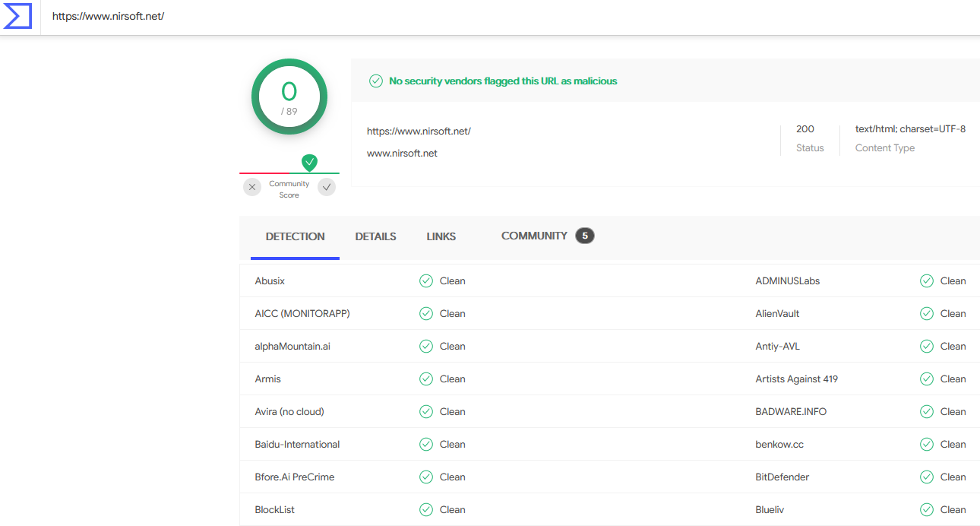Click the URL search input field
This screenshot has width=980, height=526.
point(456,16)
